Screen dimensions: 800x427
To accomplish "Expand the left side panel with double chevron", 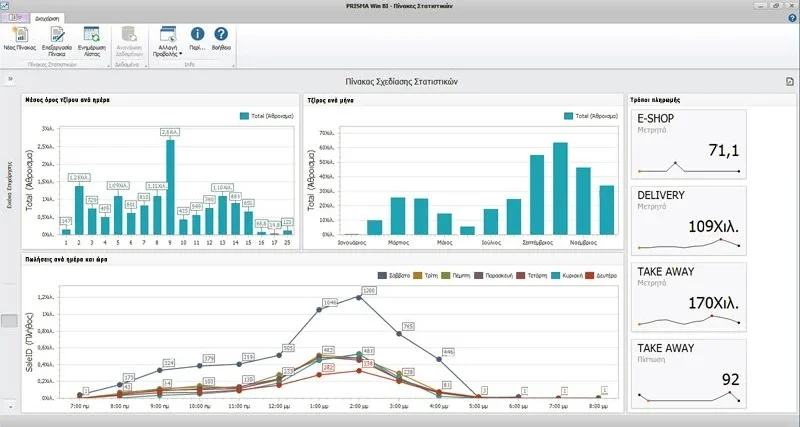I will 10,79.
